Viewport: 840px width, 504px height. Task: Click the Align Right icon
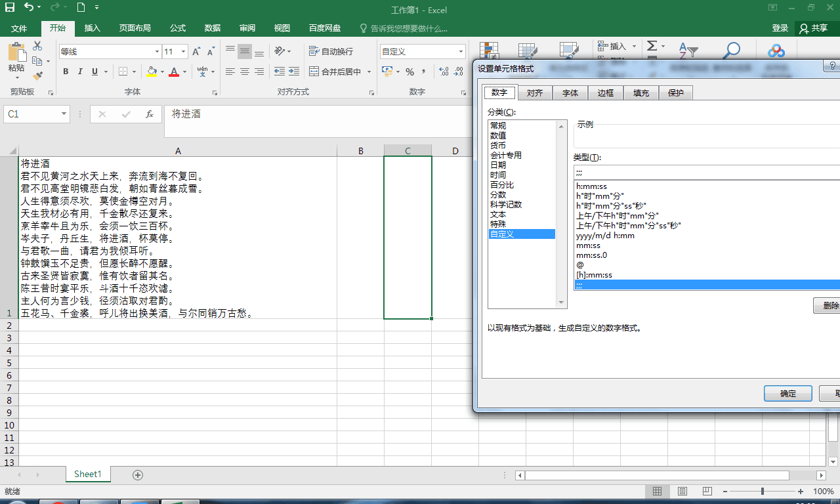[259, 72]
